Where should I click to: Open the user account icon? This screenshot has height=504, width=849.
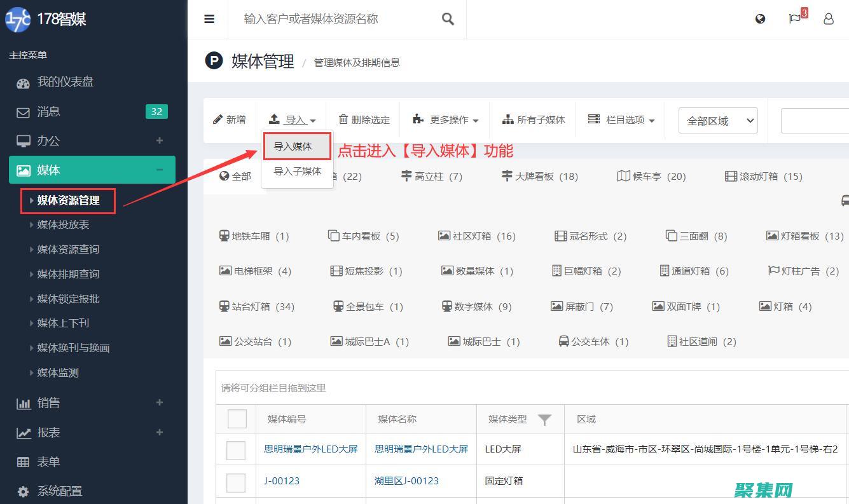point(828,19)
